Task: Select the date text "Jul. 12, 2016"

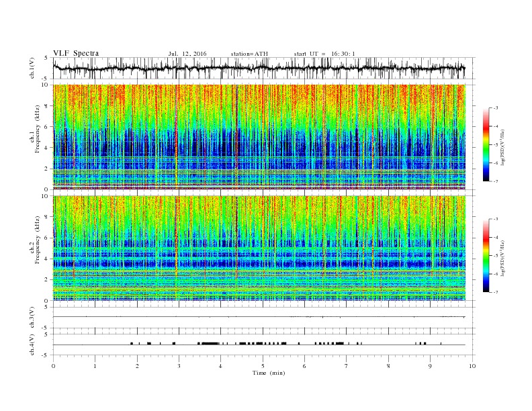Action: (187, 54)
